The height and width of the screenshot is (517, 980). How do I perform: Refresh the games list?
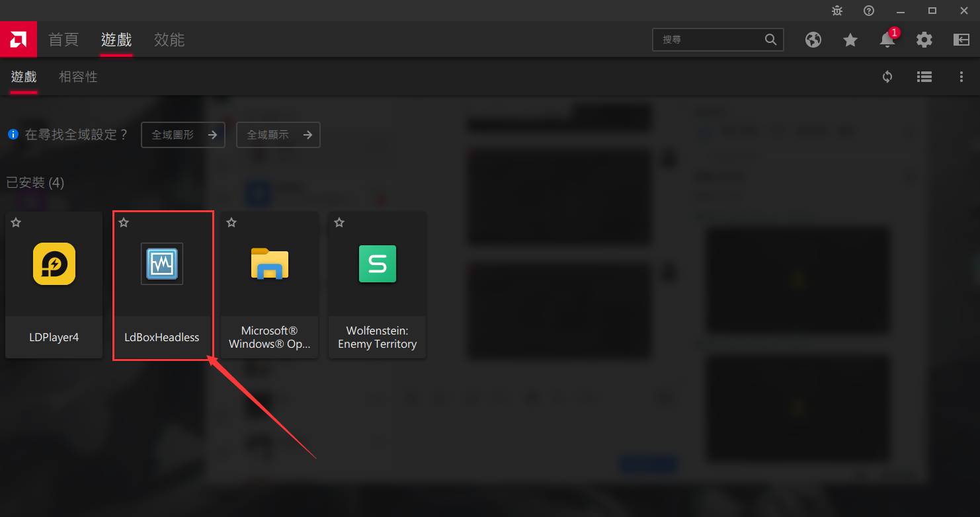pos(887,77)
